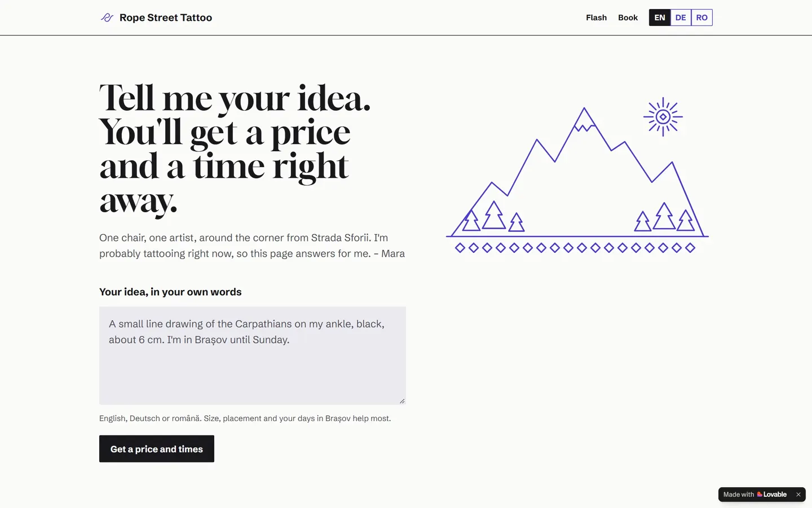The image size is (812, 508).
Task: Switch language to RO
Action: pyautogui.click(x=702, y=17)
